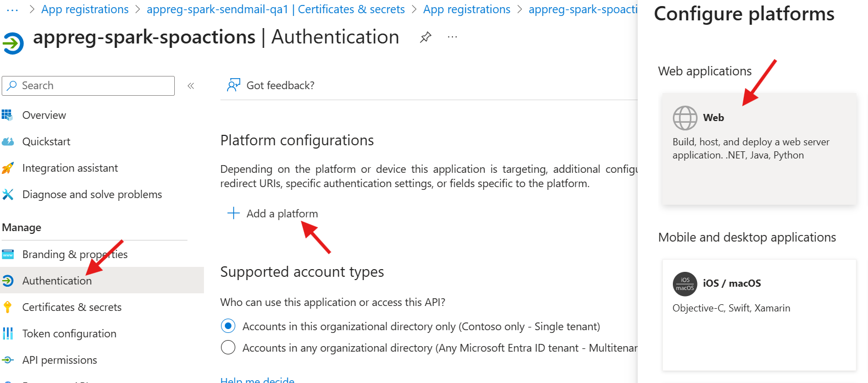
Task: Select the Web platform card
Action: pos(759,149)
